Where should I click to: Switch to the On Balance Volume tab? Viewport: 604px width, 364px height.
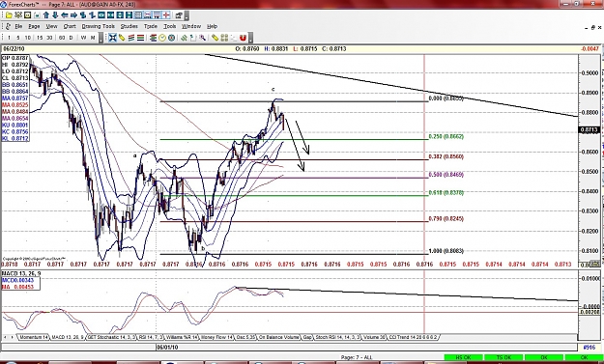[278, 337]
